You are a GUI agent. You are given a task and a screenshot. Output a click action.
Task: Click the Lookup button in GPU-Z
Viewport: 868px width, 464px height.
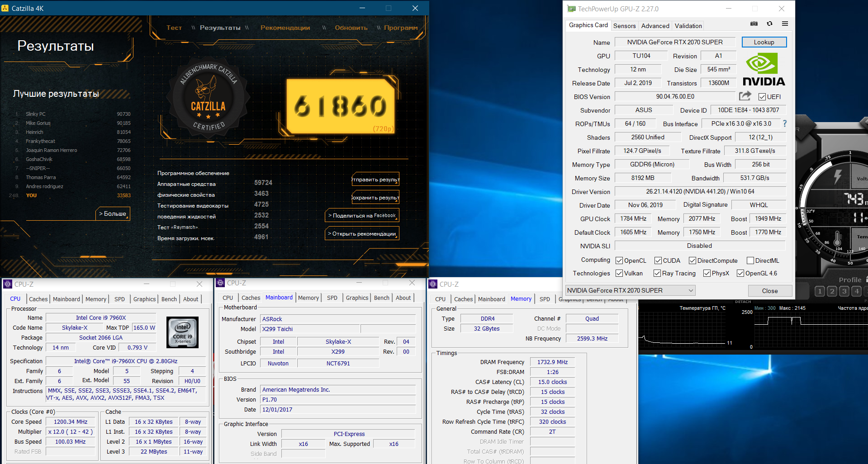(764, 42)
